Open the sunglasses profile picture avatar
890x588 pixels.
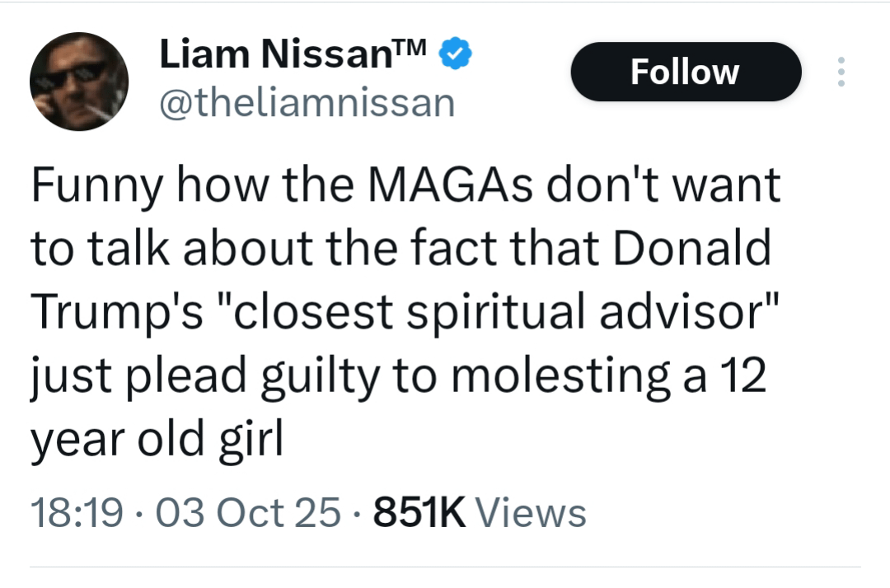coord(79,82)
